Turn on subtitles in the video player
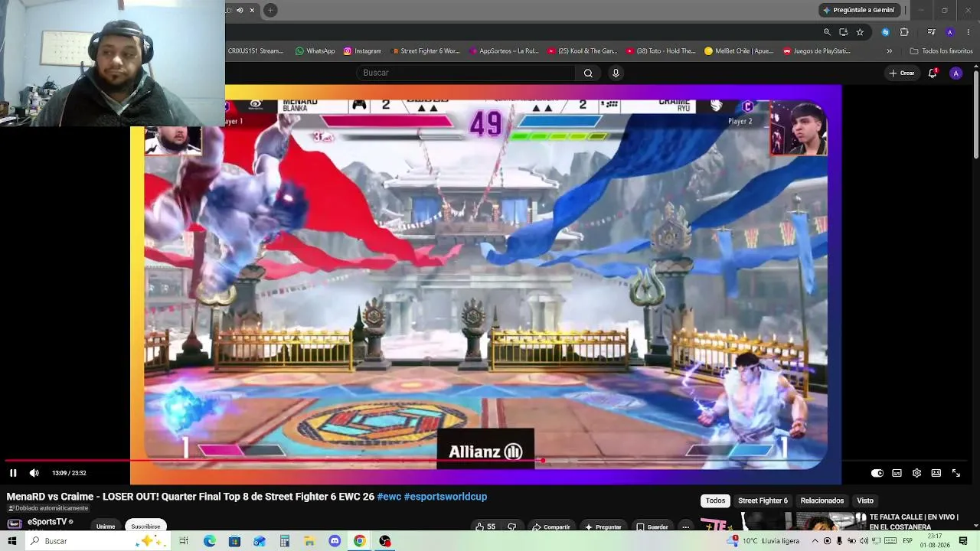The width and height of the screenshot is (980, 551). pos(897,473)
